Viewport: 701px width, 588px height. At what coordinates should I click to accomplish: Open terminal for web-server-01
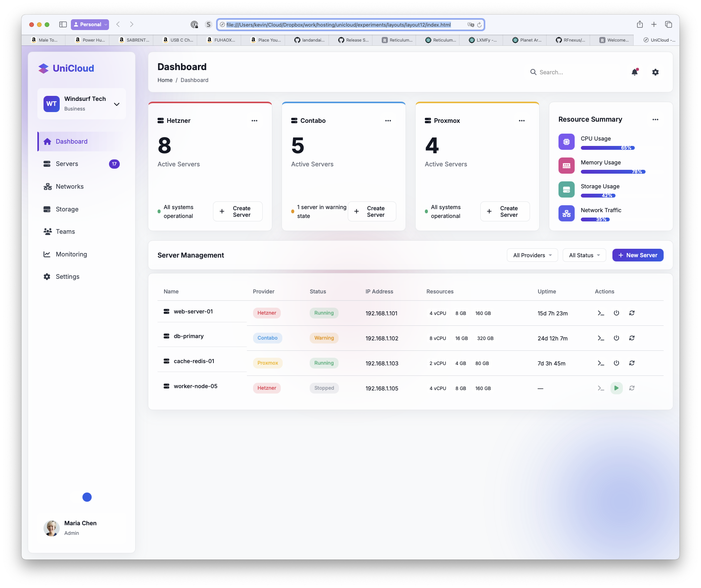click(601, 313)
